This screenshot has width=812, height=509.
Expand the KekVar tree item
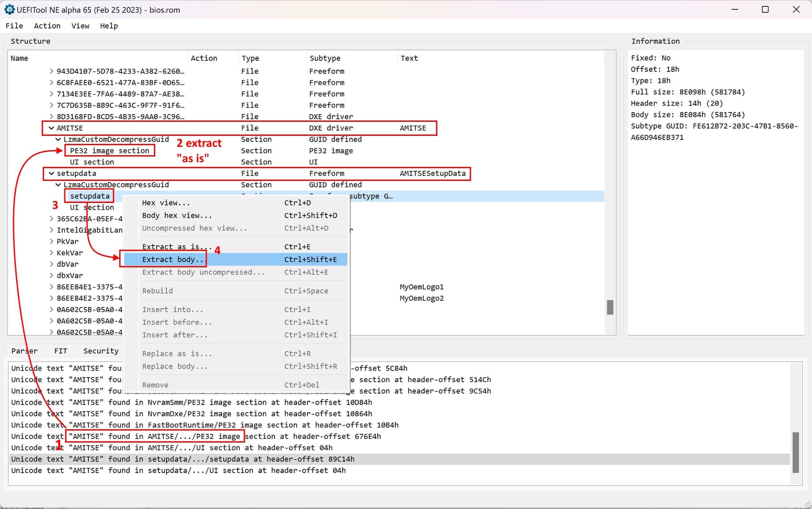click(51, 253)
